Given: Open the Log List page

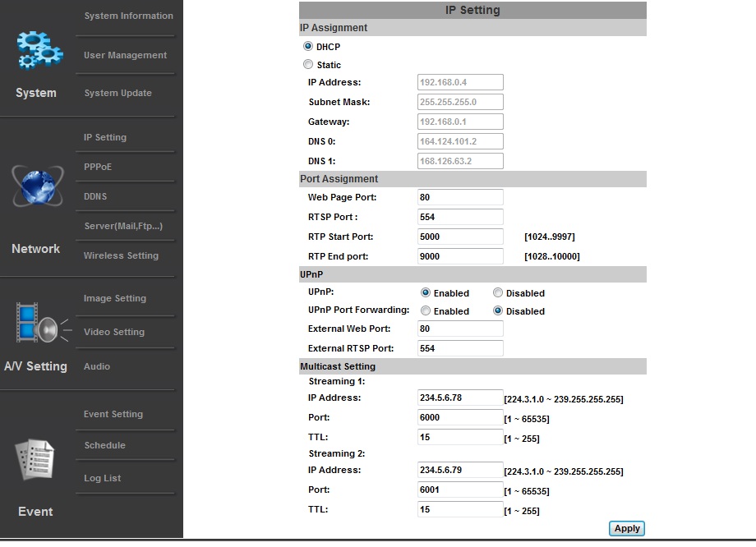Looking at the screenshot, I should pyautogui.click(x=102, y=478).
